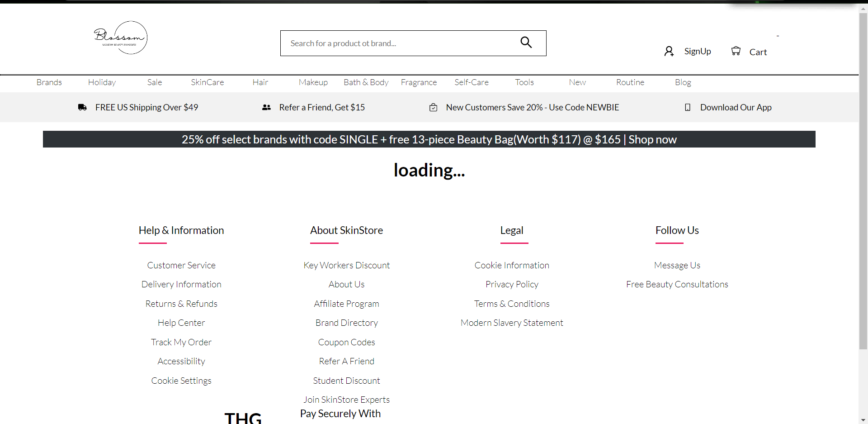Click the magnifying glass search icon
The height and width of the screenshot is (424, 868).
tap(526, 43)
